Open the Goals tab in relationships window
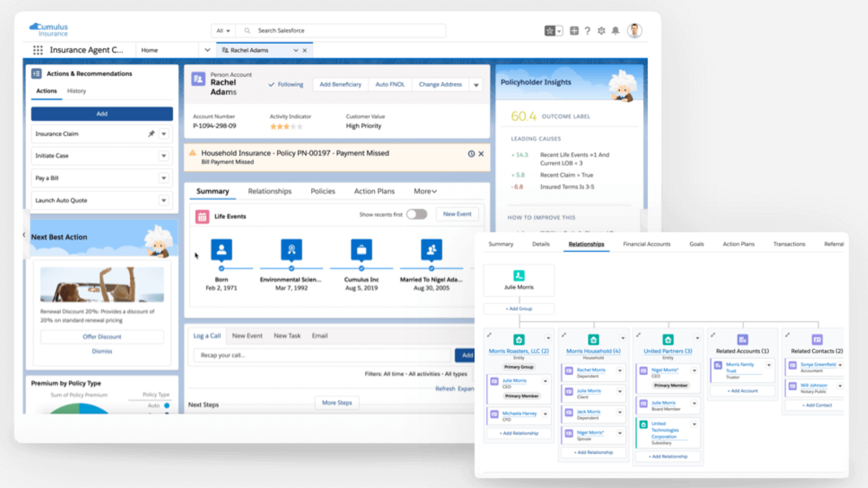Viewport: 868px width, 488px height. 697,245
